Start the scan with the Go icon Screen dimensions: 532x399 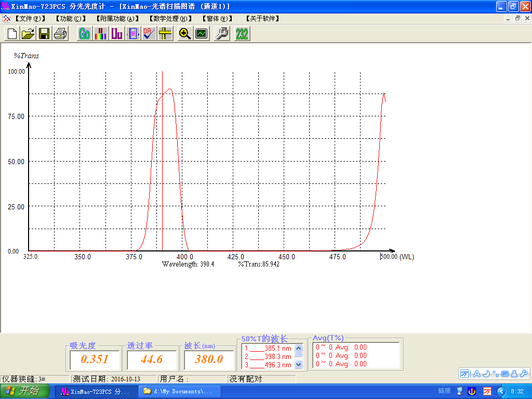85,34
